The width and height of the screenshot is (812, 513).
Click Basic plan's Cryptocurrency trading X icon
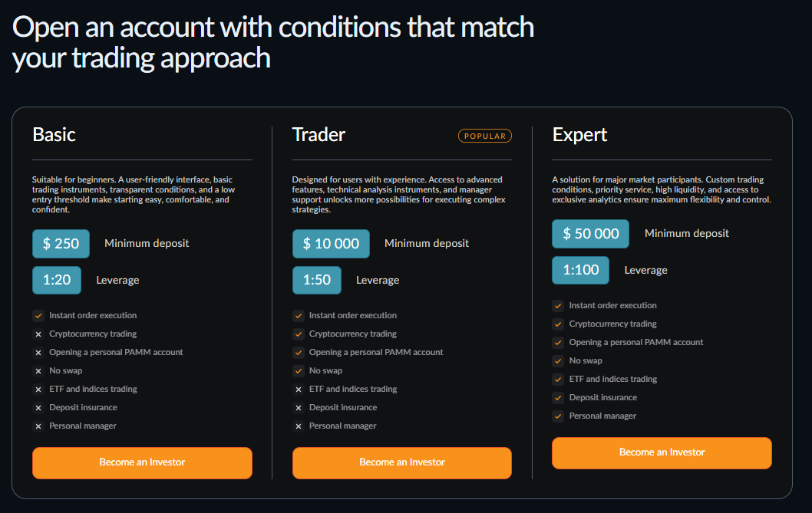click(38, 334)
